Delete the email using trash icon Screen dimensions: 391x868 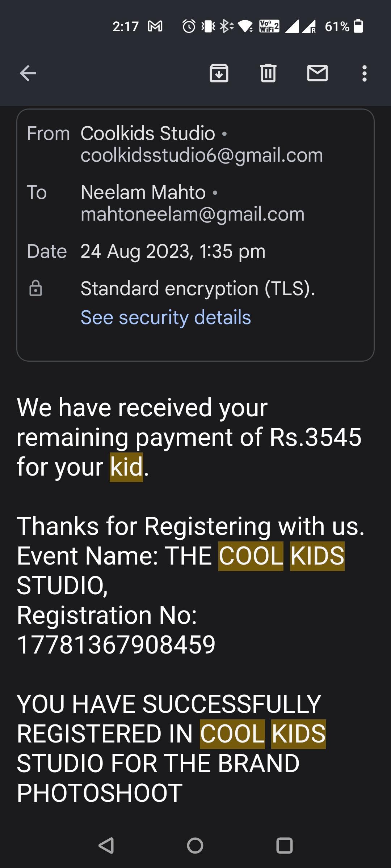[x=268, y=73]
